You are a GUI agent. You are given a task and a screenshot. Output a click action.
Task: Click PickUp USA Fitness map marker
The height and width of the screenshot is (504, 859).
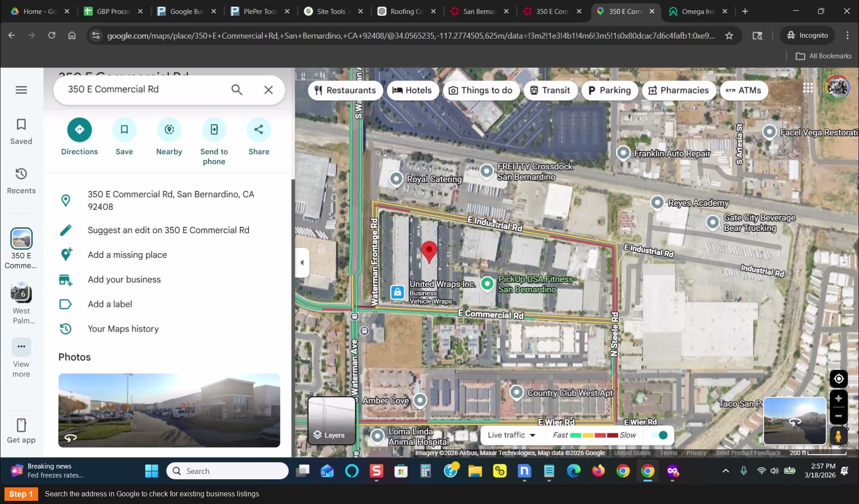click(487, 284)
